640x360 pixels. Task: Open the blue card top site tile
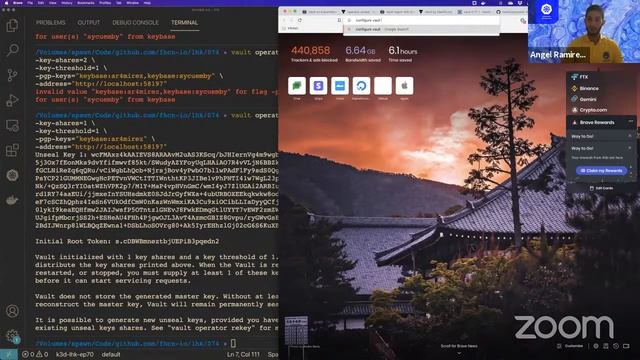pyautogui.click(x=340, y=86)
